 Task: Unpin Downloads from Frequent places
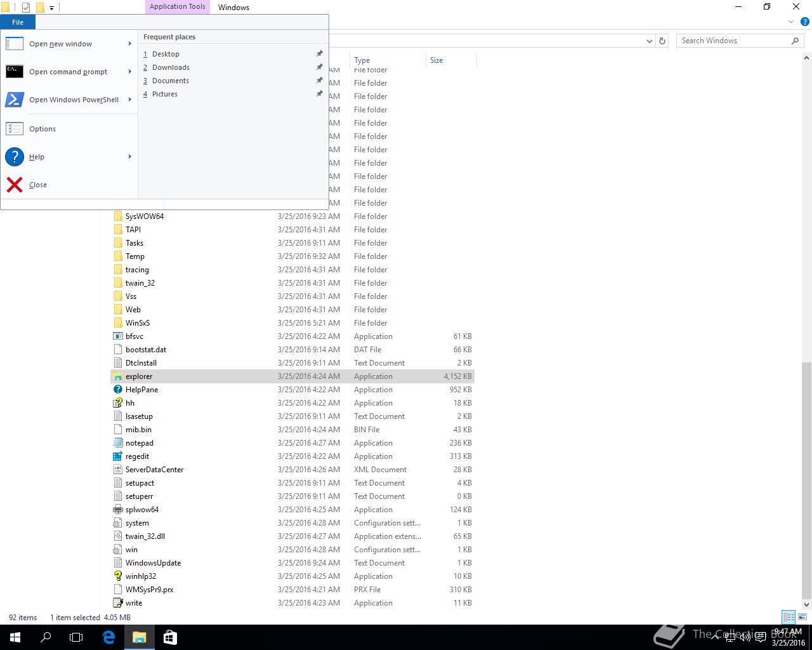click(320, 67)
